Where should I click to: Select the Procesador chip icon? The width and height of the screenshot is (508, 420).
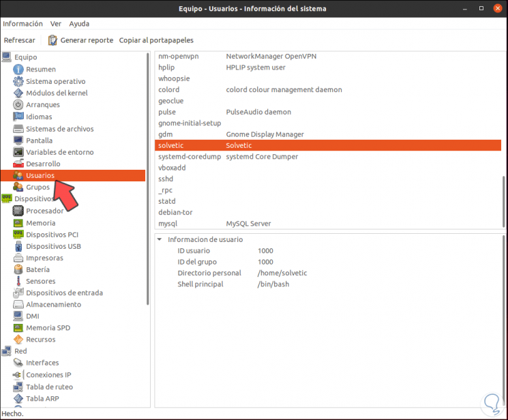[18, 211]
